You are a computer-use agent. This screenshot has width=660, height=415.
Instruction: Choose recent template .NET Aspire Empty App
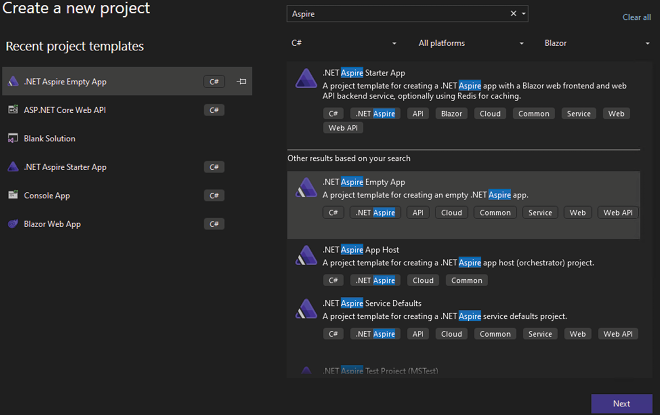(x=127, y=81)
